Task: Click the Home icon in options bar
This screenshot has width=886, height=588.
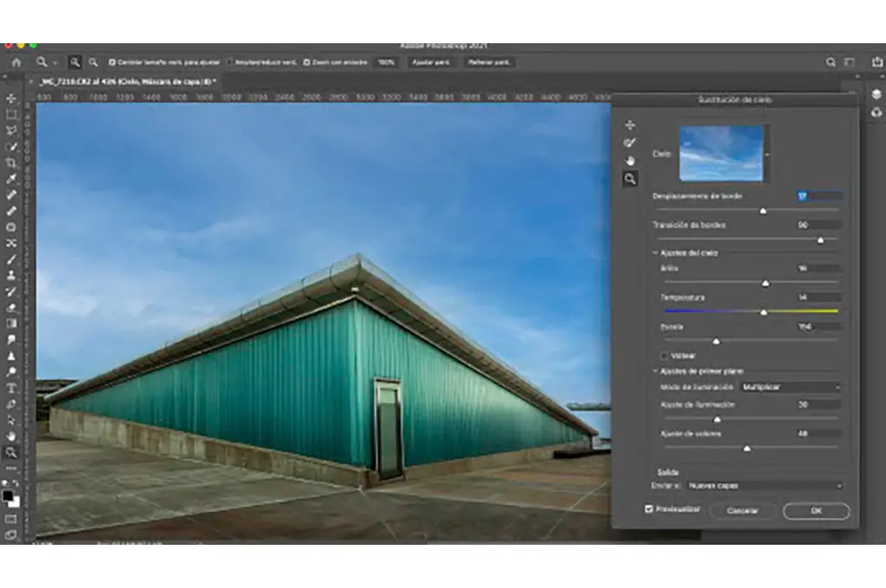Action: (x=16, y=62)
